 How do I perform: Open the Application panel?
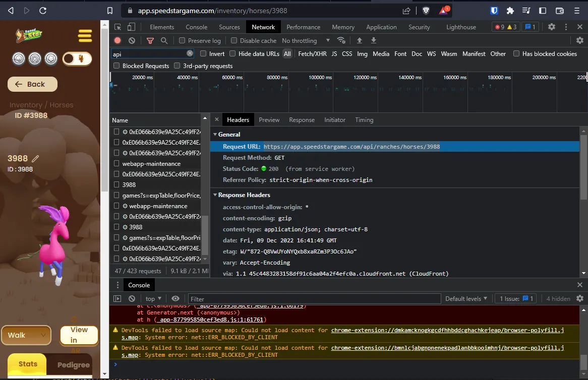pyautogui.click(x=381, y=27)
